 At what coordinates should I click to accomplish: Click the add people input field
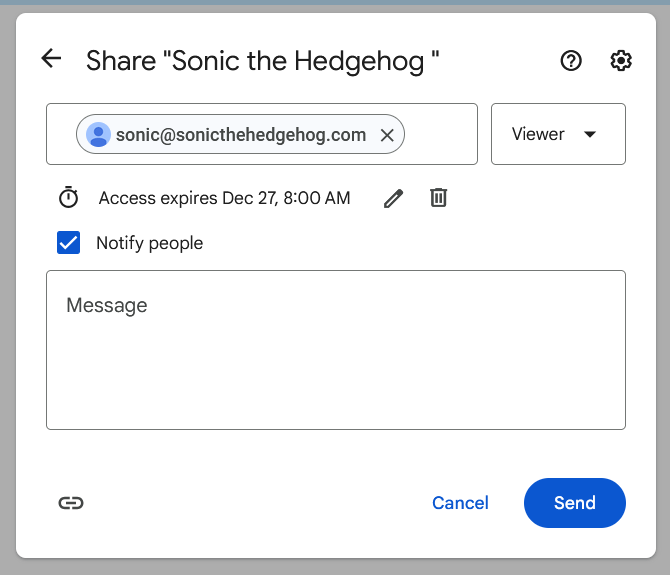(262, 134)
